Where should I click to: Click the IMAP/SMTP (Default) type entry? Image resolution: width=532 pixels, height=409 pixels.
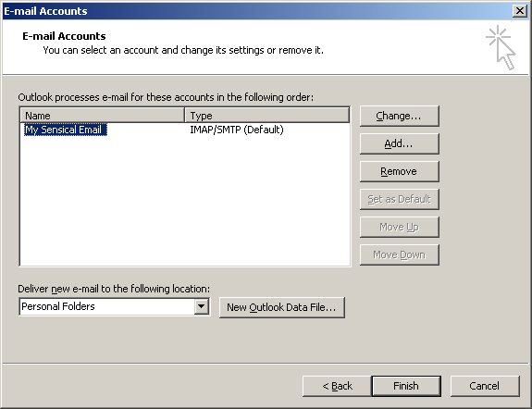click(x=237, y=130)
